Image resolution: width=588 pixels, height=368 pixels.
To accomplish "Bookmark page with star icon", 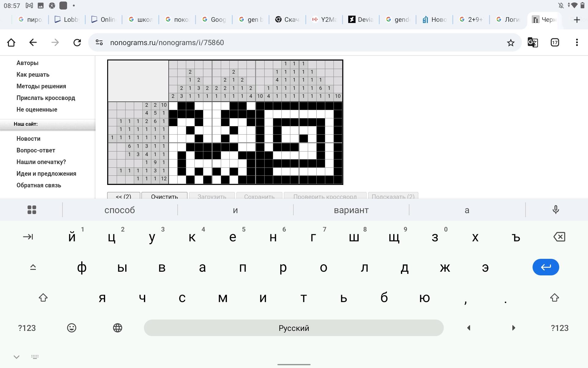I will pos(511,43).
